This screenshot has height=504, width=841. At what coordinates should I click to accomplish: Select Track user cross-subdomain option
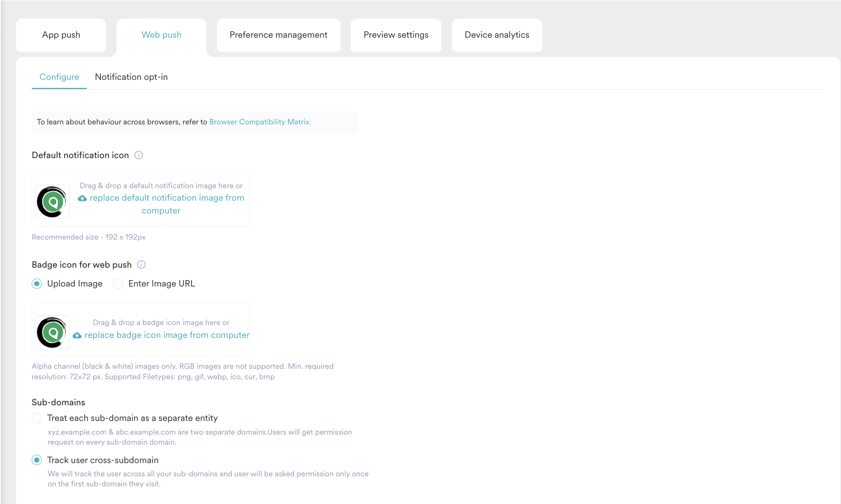37,460
